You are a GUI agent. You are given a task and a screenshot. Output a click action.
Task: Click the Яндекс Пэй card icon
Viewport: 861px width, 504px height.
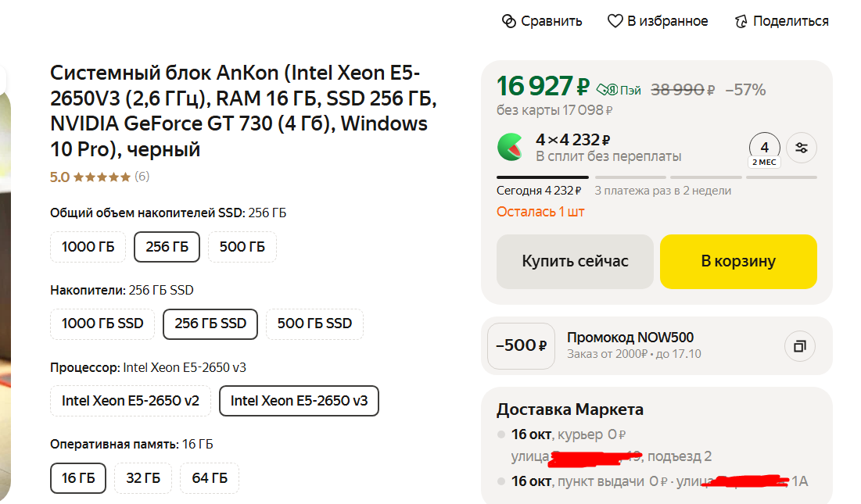click(x=608, y=89)
